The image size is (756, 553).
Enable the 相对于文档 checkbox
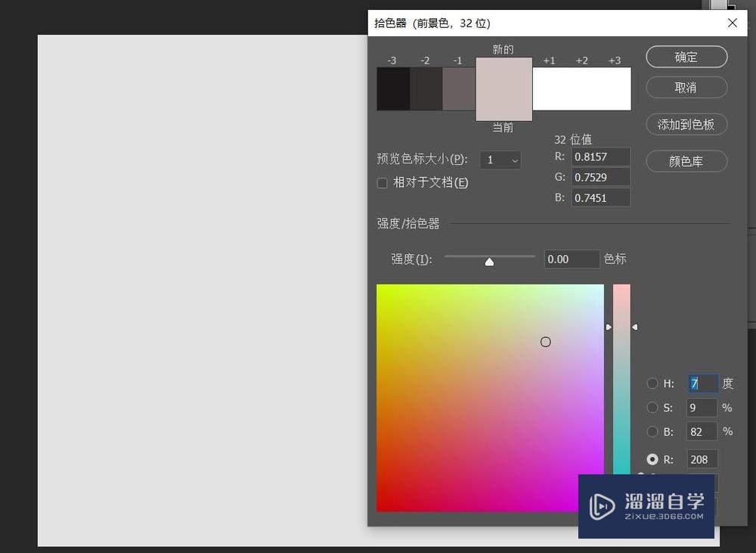[382, 183]
